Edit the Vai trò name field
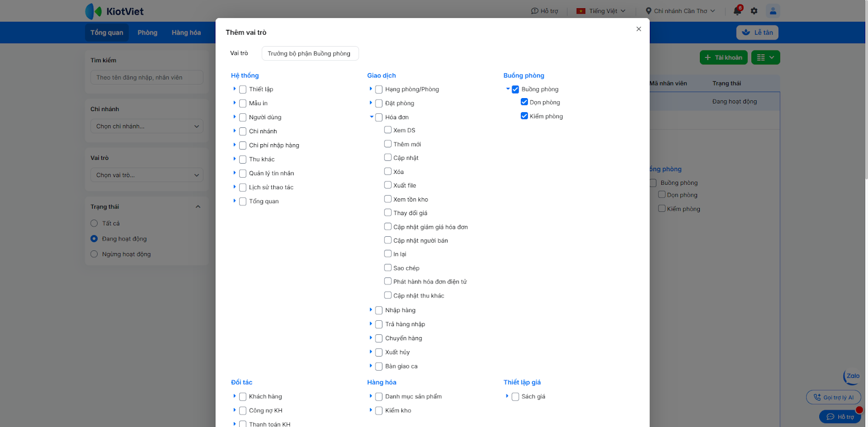Viewport: 868px width, 427px height. point(310,54)
